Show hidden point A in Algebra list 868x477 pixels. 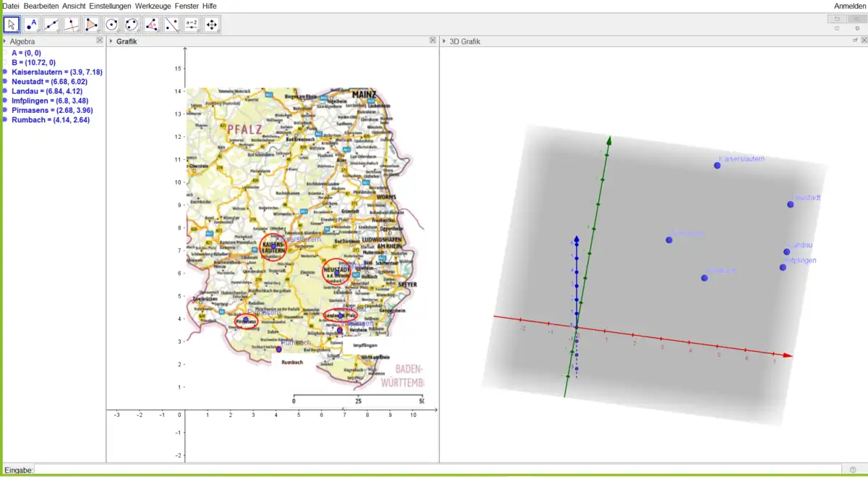(x=5, y=53)
